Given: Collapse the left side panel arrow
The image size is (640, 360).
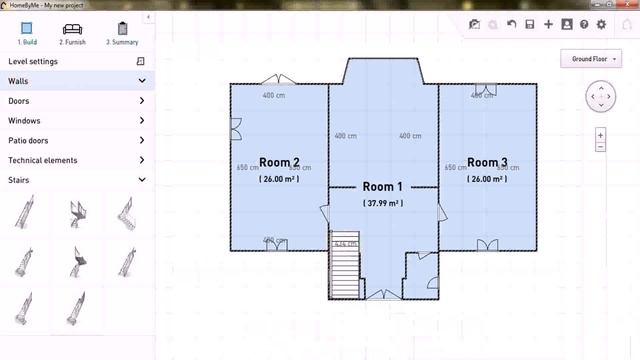Looking at the screenshot, I should coord(148,17).
